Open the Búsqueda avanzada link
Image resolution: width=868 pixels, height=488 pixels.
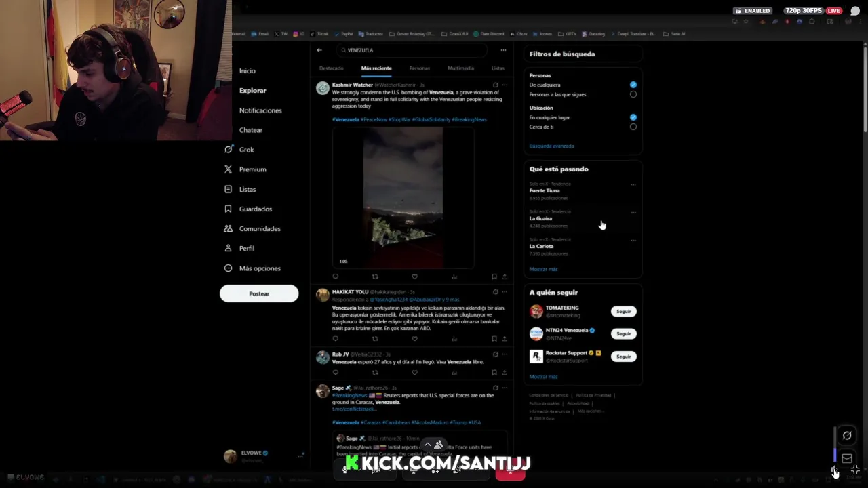[x=551, y=146]
